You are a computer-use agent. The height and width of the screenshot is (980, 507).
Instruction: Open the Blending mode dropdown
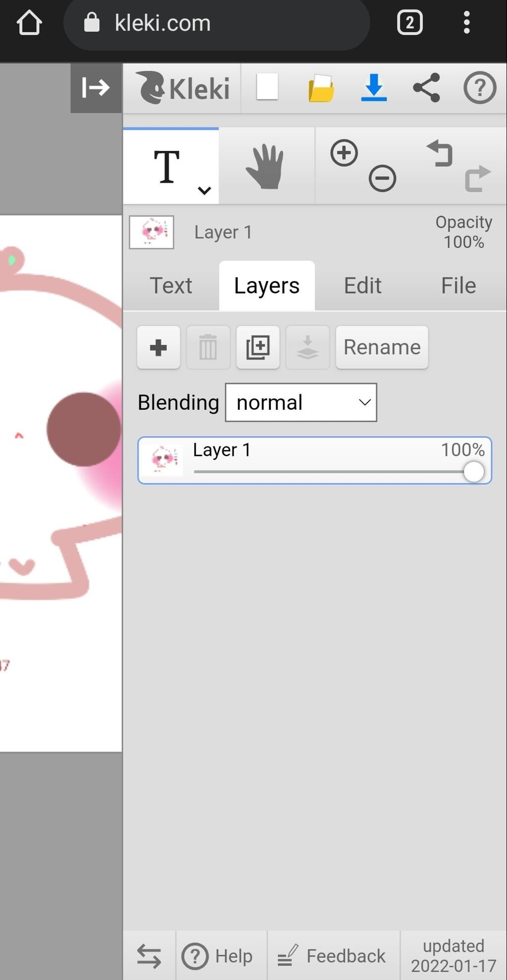301,402
